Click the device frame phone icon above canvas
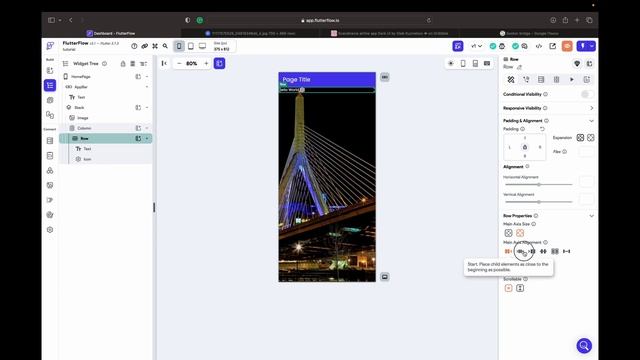 pyautogui.click(x=463, y=64)
